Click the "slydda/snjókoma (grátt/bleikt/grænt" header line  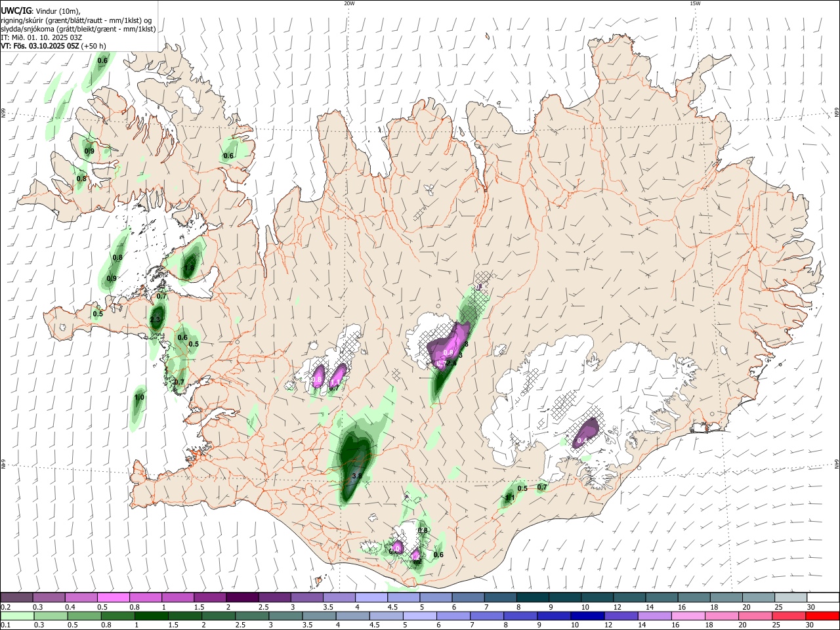pyautogui.click(x=78, y=29)
